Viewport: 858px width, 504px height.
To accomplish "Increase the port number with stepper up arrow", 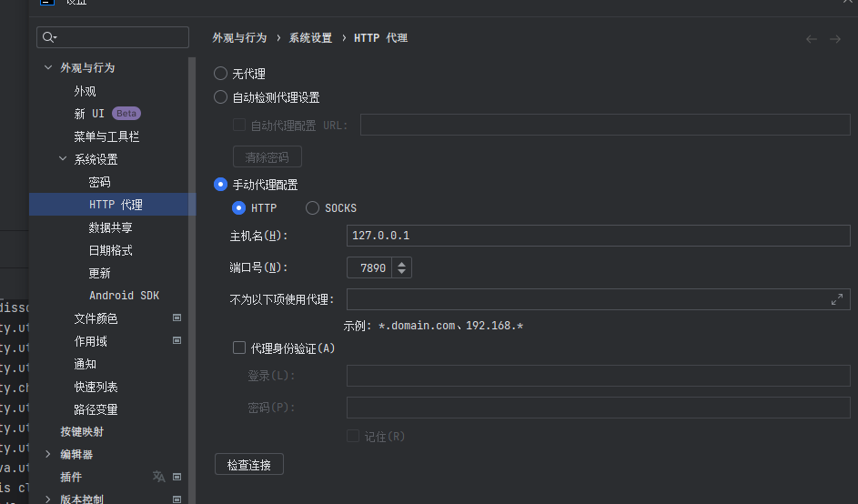I will pyautogui.click(x=401, y=264).
